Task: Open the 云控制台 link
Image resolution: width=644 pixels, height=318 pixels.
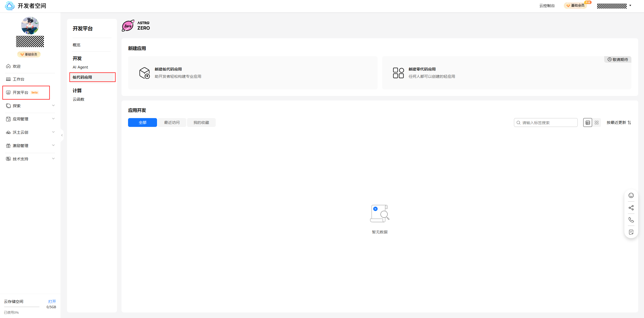Action: tap(547, 6)
